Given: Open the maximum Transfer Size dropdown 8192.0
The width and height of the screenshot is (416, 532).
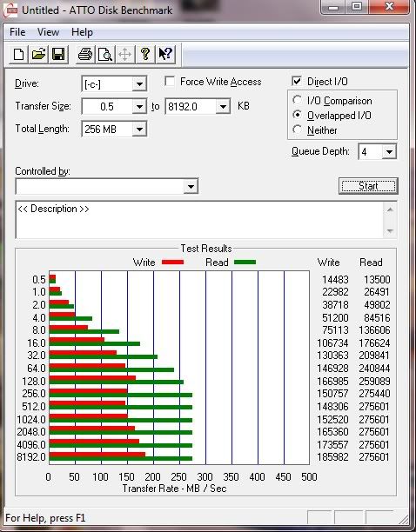Looking at the screenshot, I should pos(223,107).
